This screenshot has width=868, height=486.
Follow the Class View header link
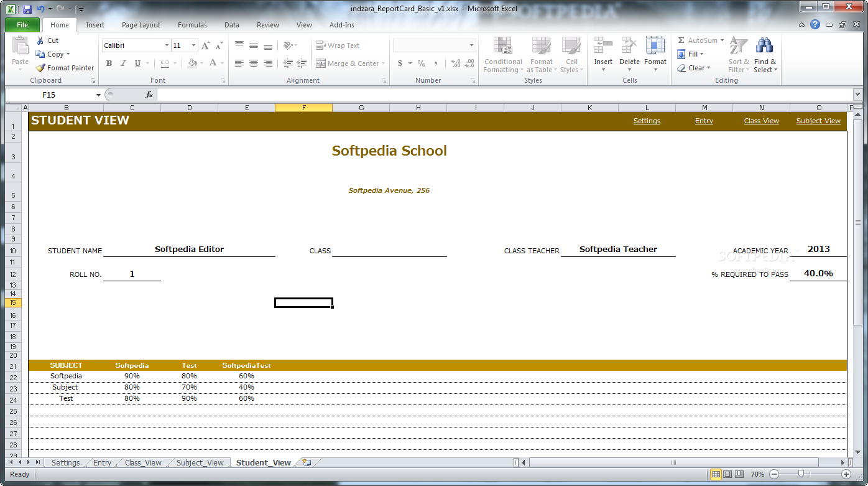click(x=761, y=121)
